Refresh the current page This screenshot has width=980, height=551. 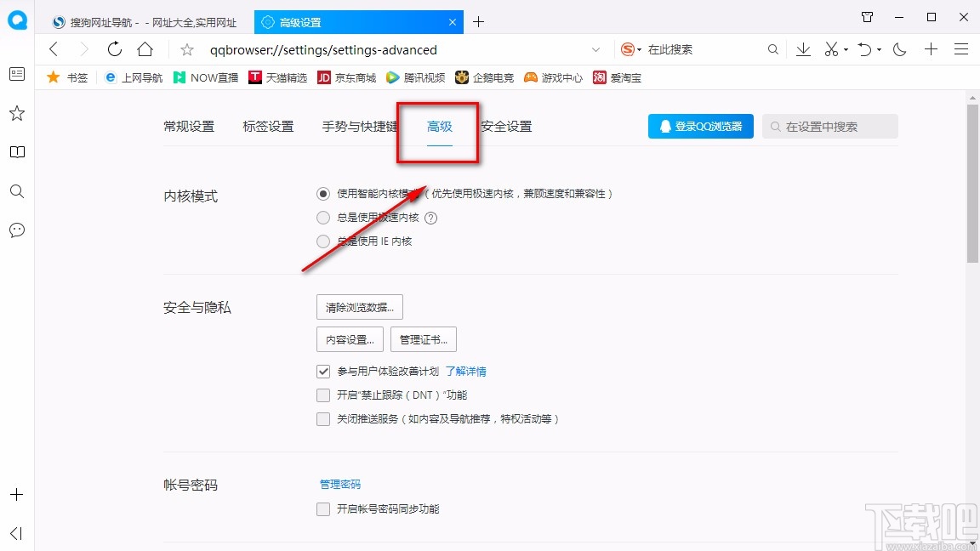click(114, 49)
